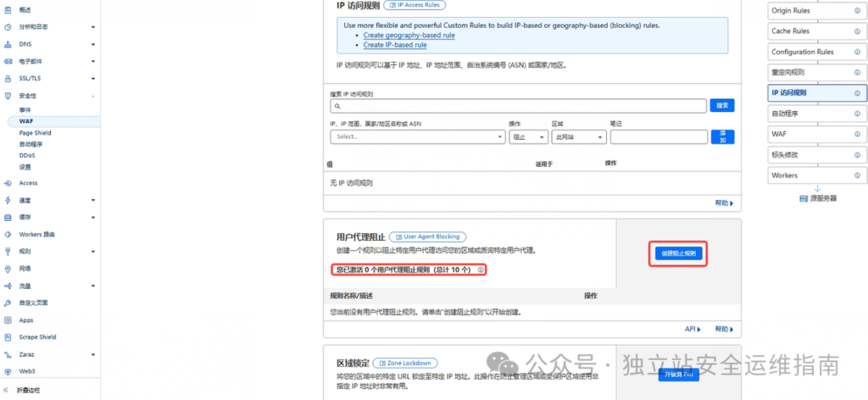Click the info icon beside WAF in the right panel
868x400 pixels.
click(858, 135)
